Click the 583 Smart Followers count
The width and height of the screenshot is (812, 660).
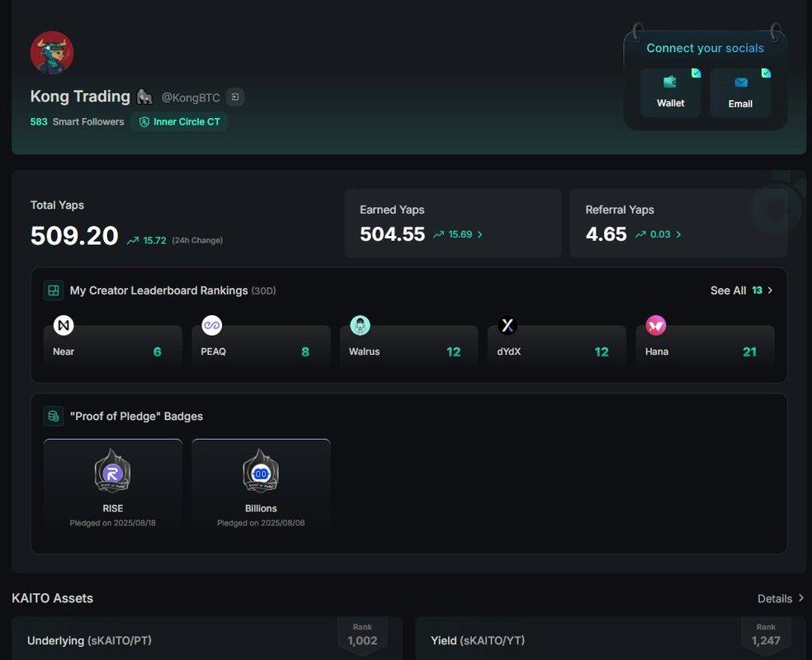(x=78, y=122)
